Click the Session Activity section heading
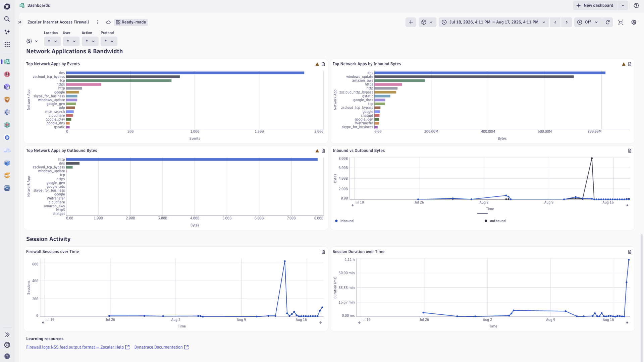Image resolution: width=644 pixels, height=362 pixels. tap(48, 239)
